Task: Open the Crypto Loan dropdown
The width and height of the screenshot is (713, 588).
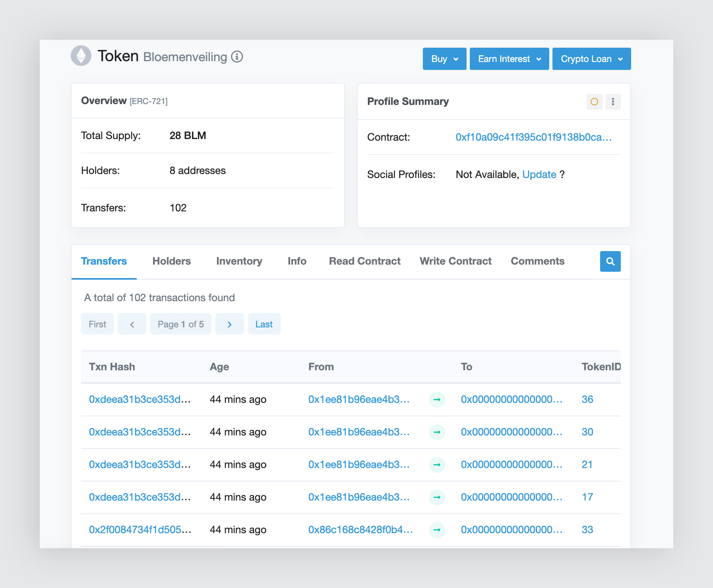Action: click(x=591, y=59)
